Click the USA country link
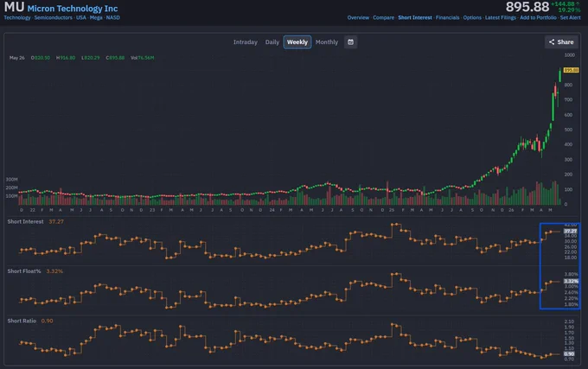 pyautogui.click(x=81, y=17)
